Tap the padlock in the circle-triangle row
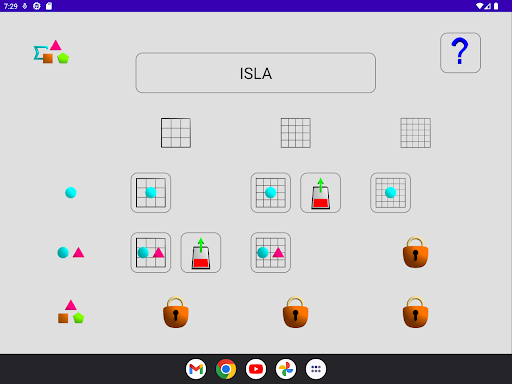 416,252
